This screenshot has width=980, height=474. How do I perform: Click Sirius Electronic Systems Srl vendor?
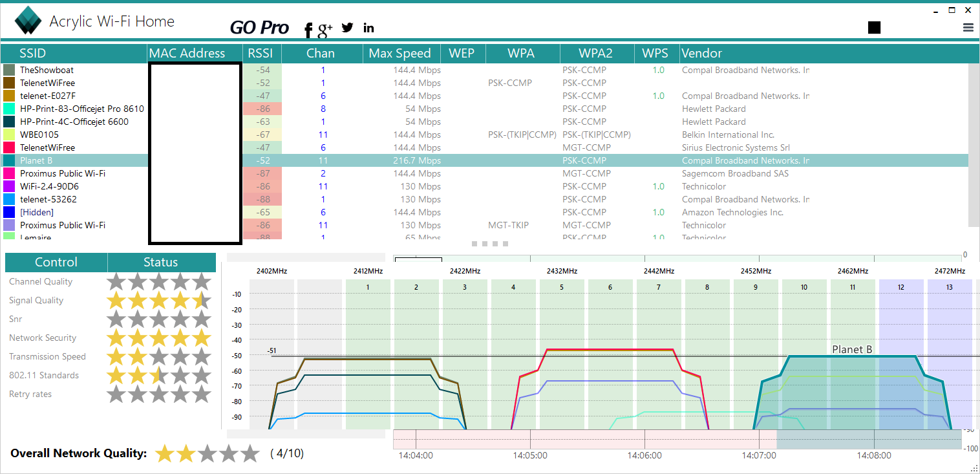pyautogui.click(x=736, y=147)
